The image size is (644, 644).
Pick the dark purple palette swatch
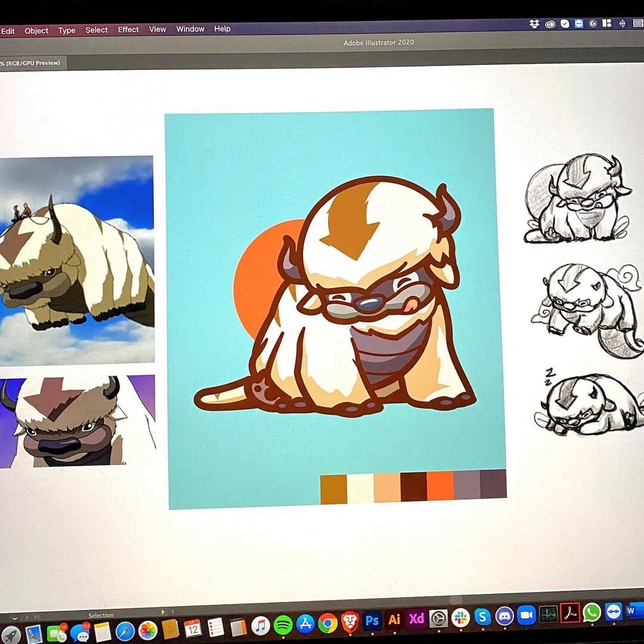493,484
